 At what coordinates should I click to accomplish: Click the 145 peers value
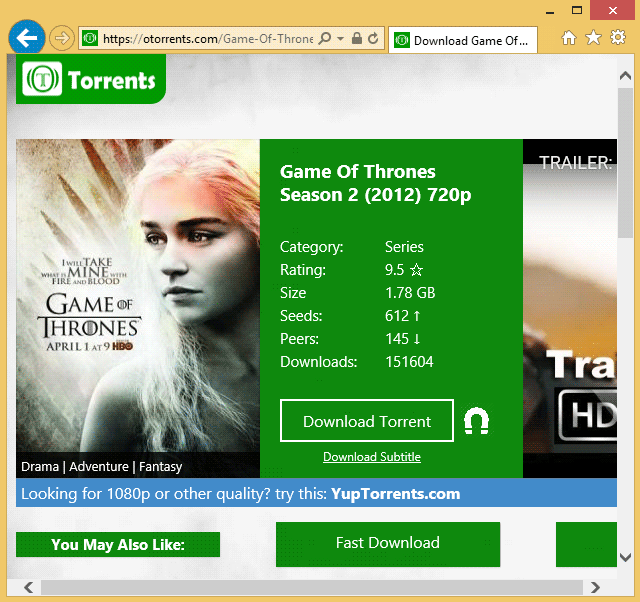point(397,339)
